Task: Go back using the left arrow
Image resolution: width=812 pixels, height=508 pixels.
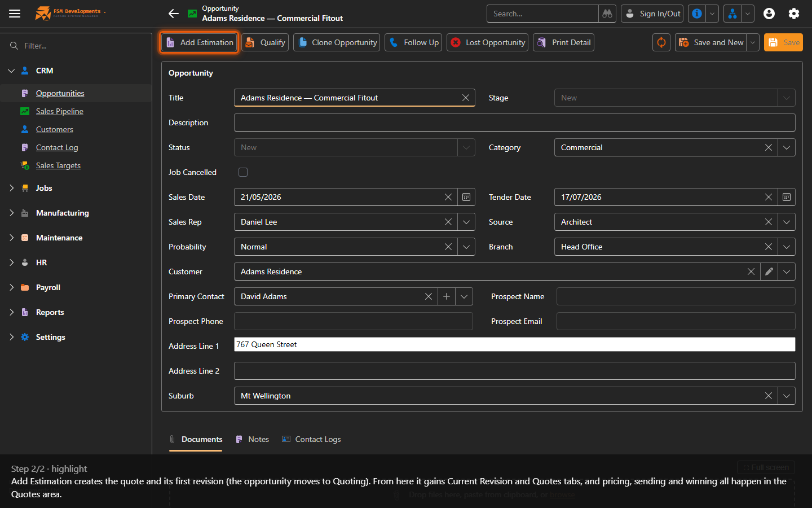Action: [174, 14]
